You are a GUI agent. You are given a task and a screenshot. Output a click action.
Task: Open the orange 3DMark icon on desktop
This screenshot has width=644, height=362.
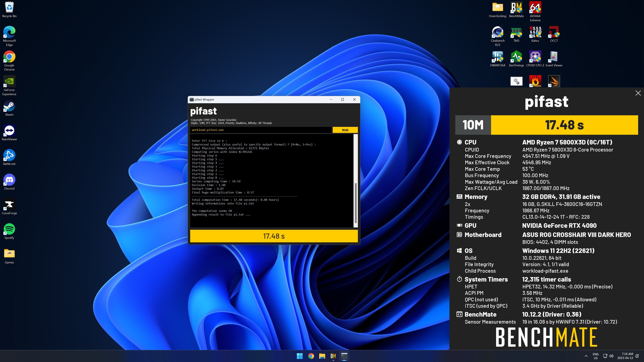(554, 81)
